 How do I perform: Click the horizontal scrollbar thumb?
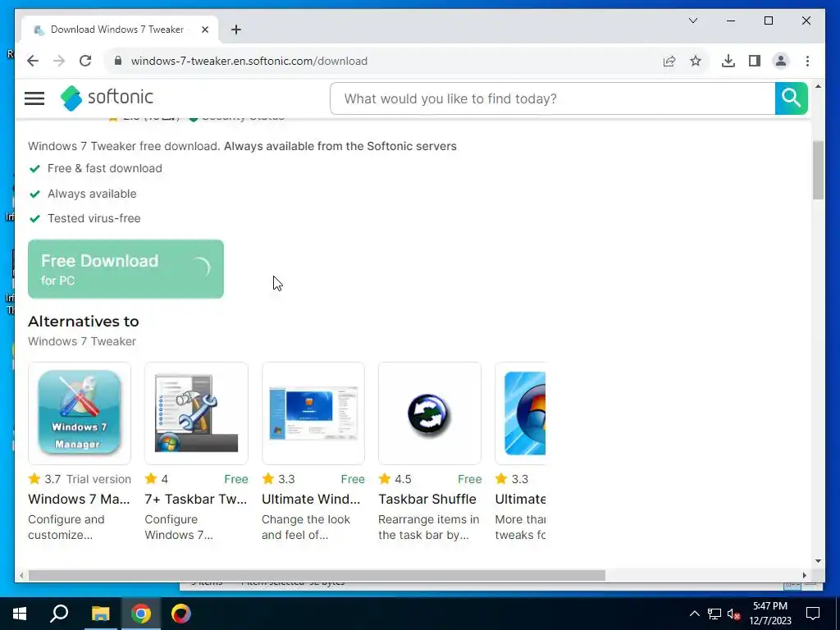317,575
